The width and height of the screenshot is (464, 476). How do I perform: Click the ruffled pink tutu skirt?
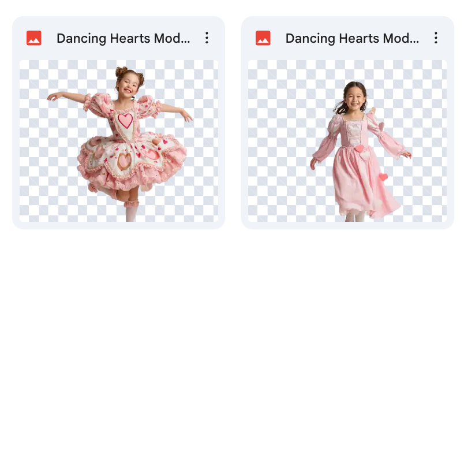tap(132, 161)
